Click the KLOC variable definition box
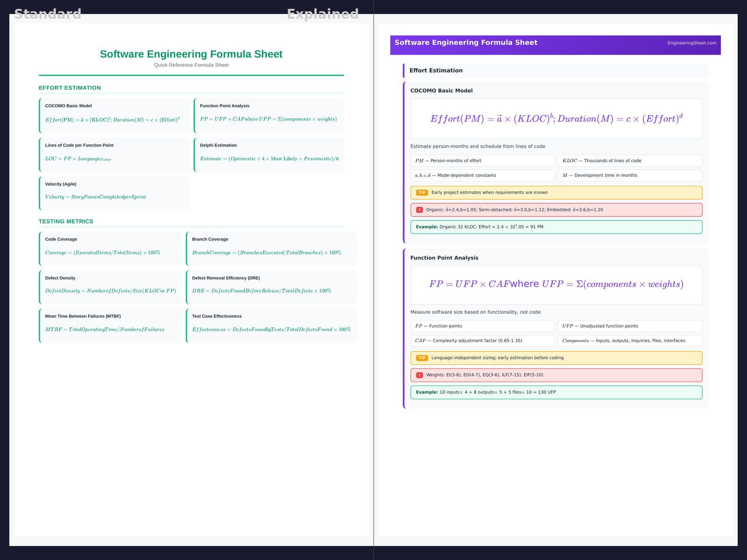 (x=629, y=161)
